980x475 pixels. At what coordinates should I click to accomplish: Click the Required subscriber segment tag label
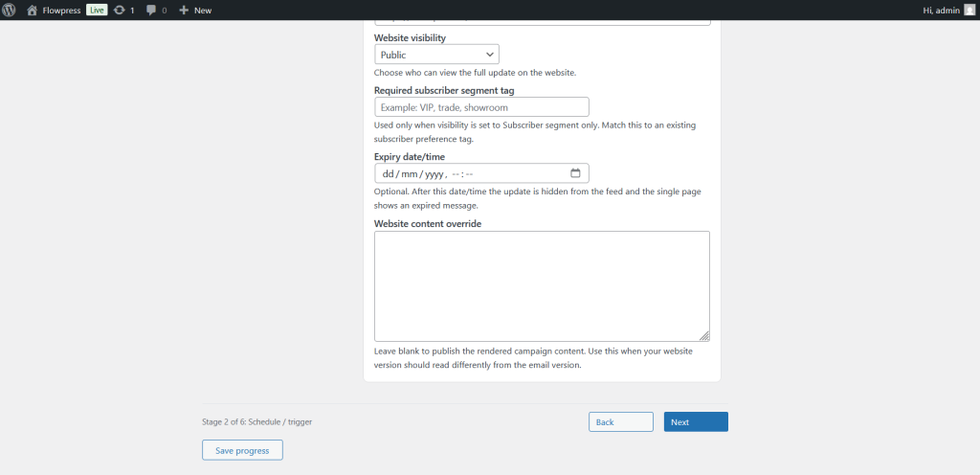(x=444, y=91)
